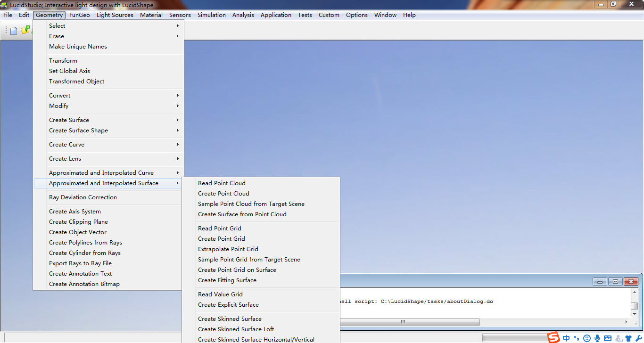Select Create Explicit Surface
644x343 pixels.
(261, 305)
